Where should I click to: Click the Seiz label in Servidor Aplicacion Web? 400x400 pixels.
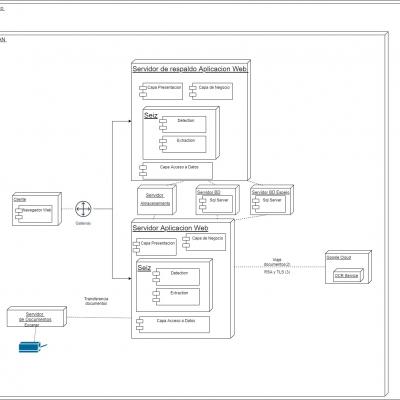[144, 268]
